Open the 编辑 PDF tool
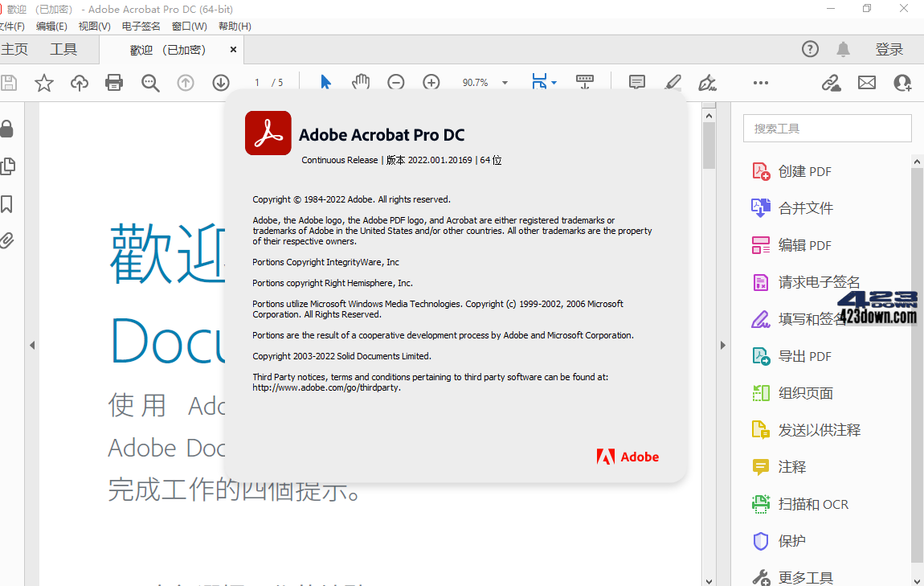The image size is (924, 586). (791, 245)
